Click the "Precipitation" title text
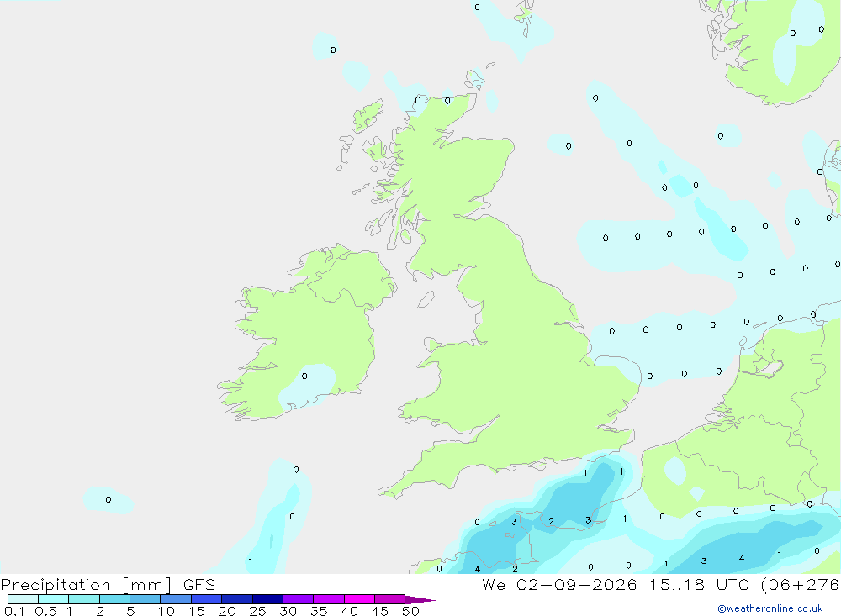Viewport: 841px width, 616px height. [x=56, y=585]
